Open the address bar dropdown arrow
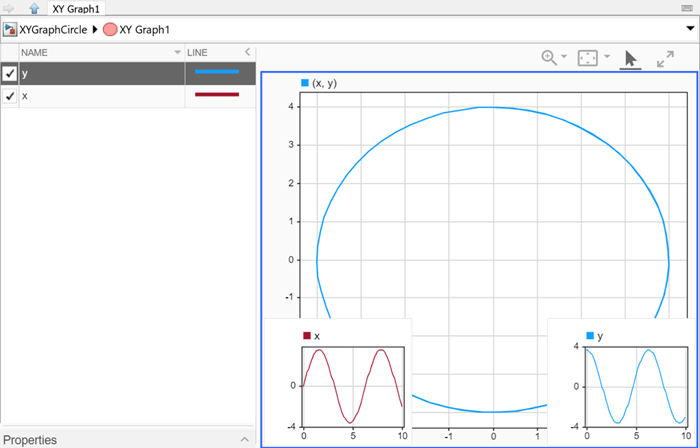 [690, 29]
